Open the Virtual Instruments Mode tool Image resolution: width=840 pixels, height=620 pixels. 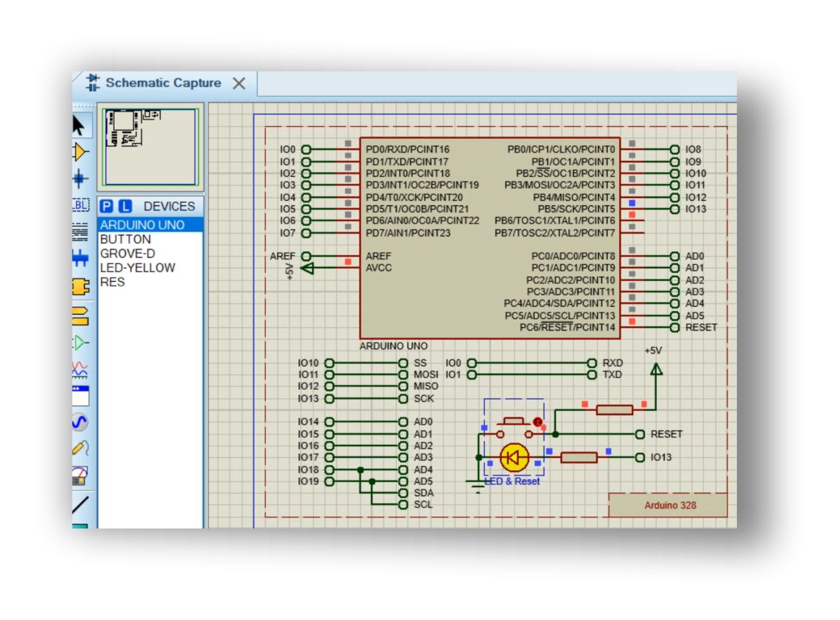point(80,476)
